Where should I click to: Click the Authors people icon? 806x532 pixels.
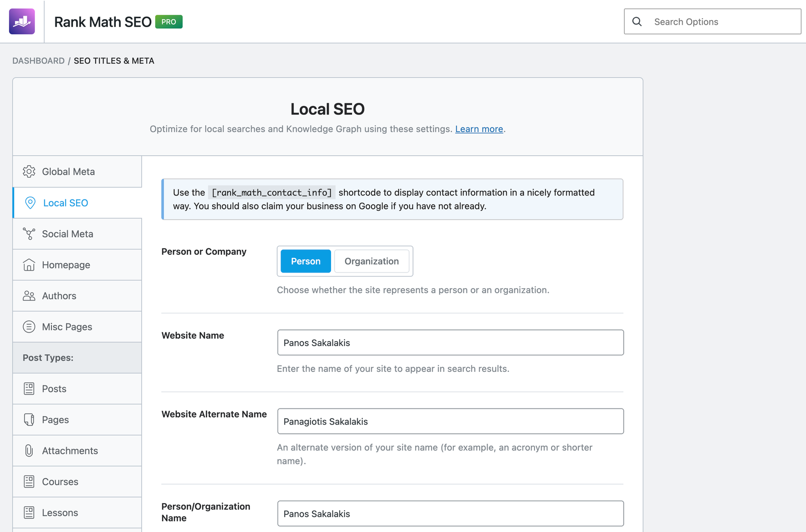point(29,296)
